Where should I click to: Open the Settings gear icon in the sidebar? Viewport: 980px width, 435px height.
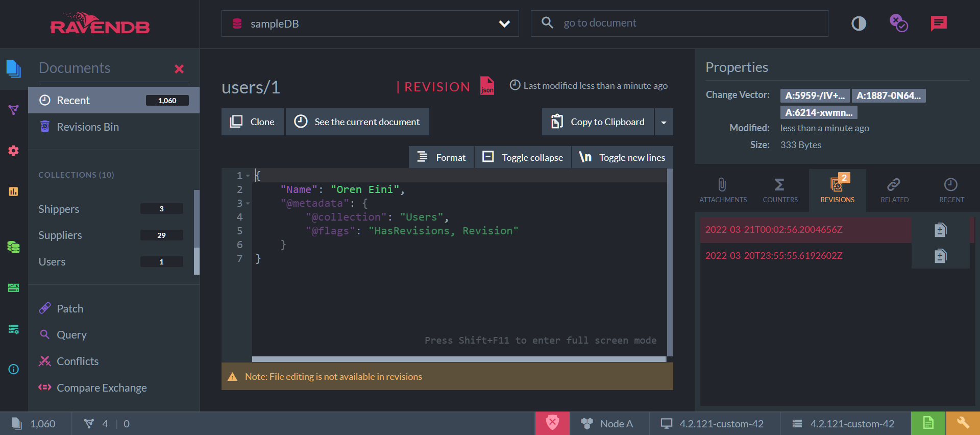point(14,151)
